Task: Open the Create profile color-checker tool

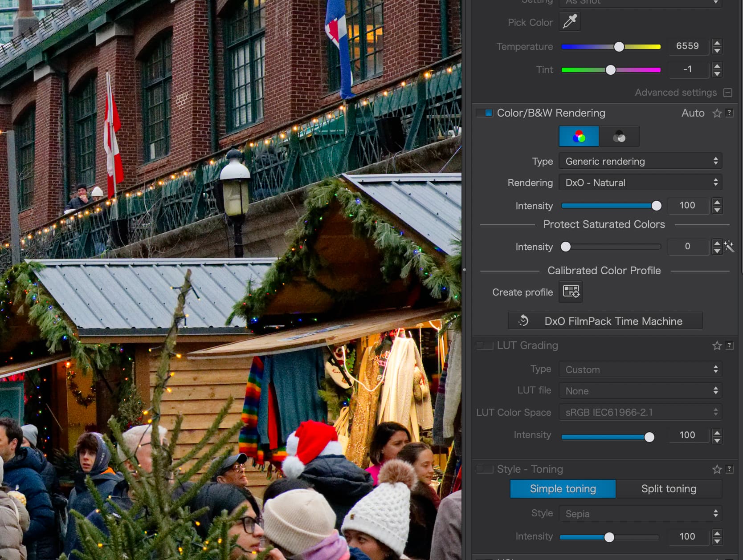Action: click(x=570, y=292)
